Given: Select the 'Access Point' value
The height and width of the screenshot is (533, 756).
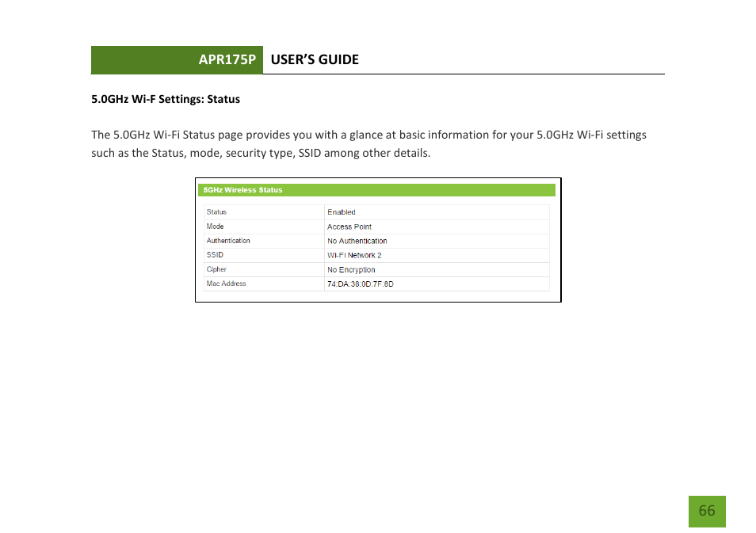Looking at the screenshot, I should 349,227.
